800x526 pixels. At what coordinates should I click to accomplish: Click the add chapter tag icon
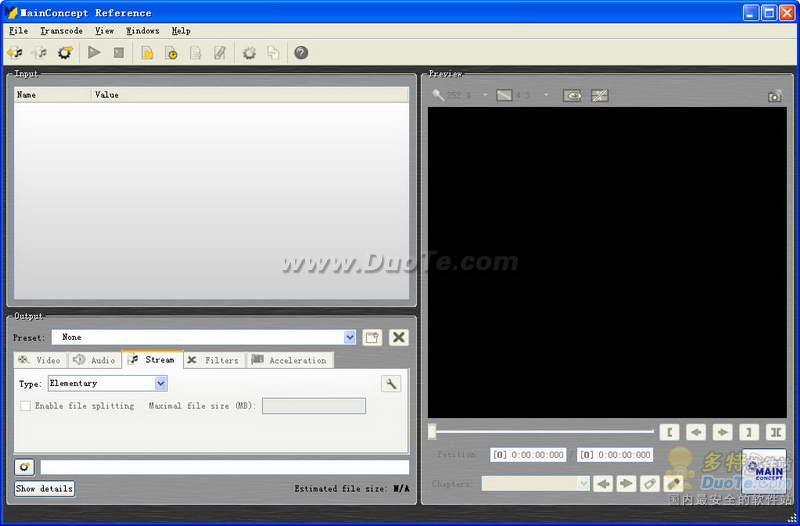click(x=649, y=483)
